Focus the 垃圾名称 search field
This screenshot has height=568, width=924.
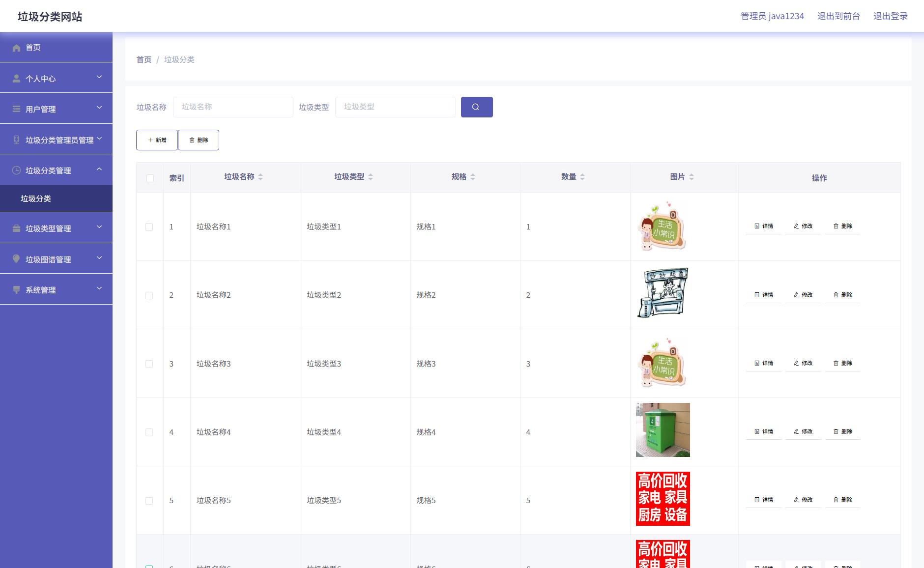233,107
